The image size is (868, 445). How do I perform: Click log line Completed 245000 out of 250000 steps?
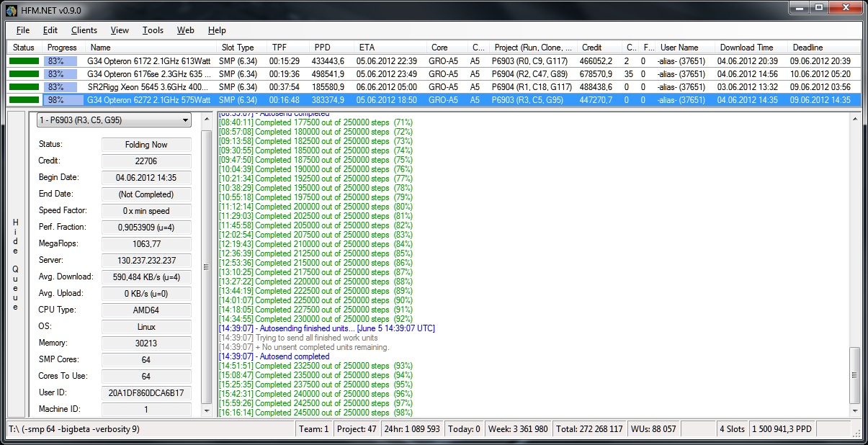(x=316, y=413)
